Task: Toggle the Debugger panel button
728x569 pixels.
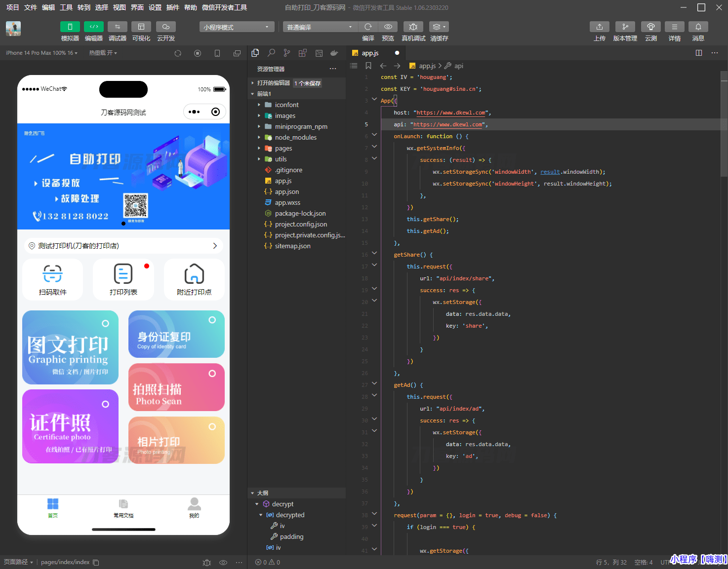Action: click(x=117, y=27)
